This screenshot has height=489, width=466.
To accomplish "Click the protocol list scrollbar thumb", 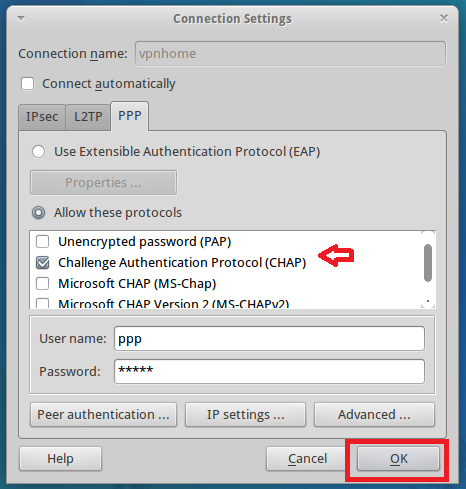I will click(x=428, y=263).
